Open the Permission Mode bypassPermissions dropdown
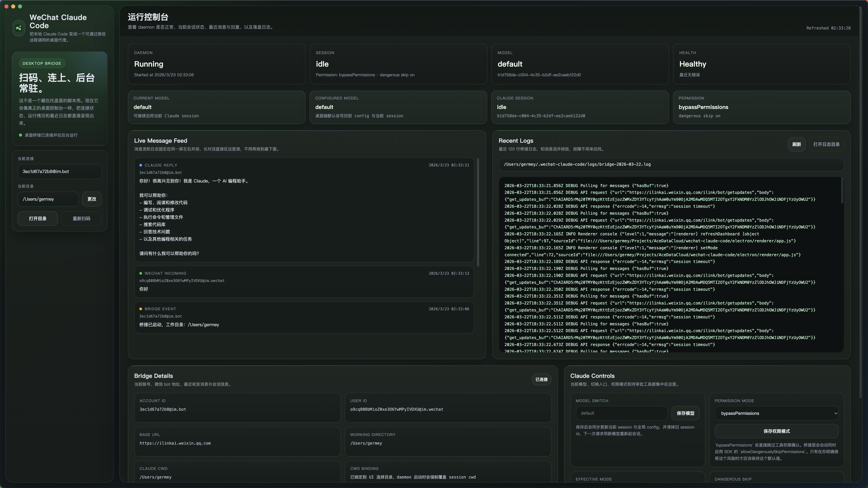This screenshot has width=868, height=488. tap(776, 413)
